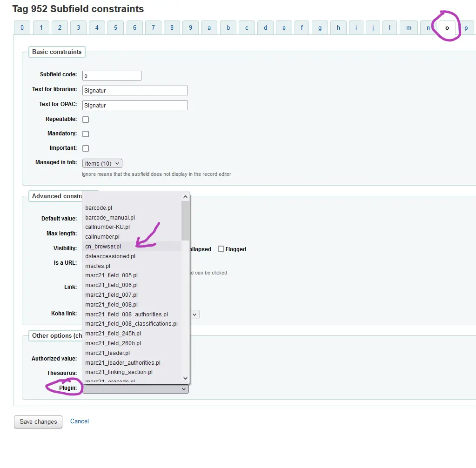This screenshot has width=476, height=468.
Task: Switch to subfield tab 3
Action: pos(78,27)
